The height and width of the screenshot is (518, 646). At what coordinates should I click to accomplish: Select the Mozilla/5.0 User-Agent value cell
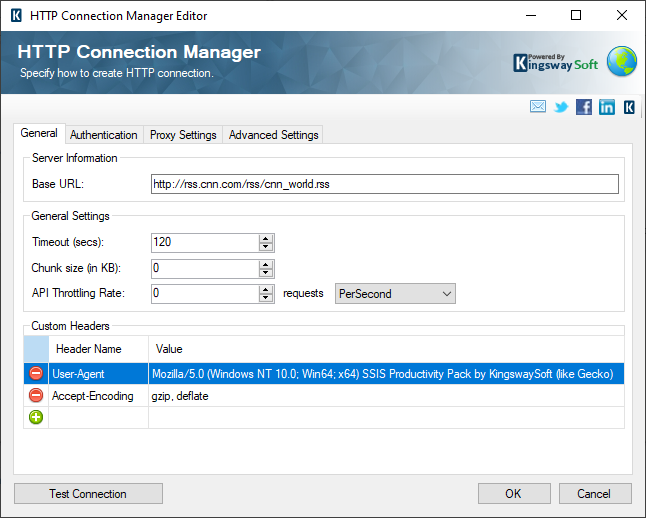(x=386, y=373)
